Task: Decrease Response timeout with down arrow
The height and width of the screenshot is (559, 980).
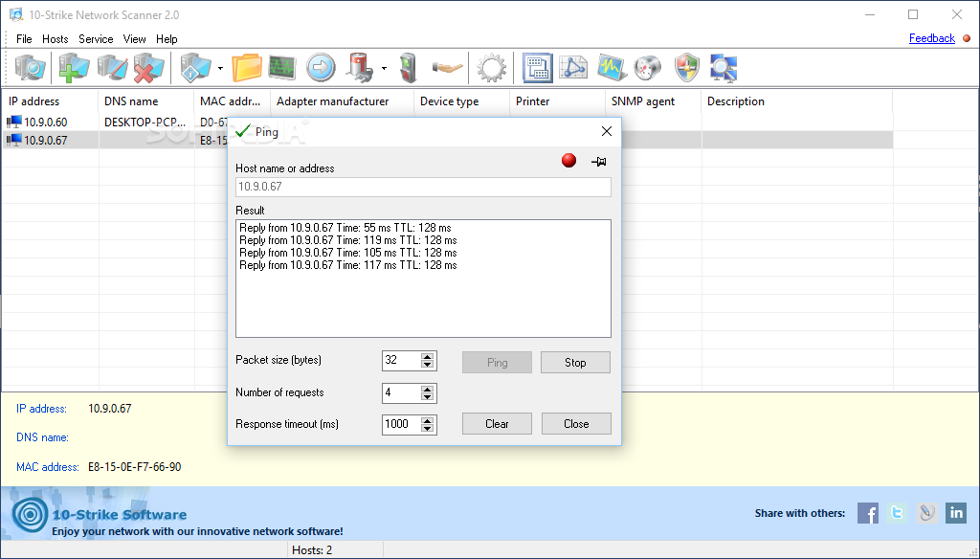Action: [428, 428]
